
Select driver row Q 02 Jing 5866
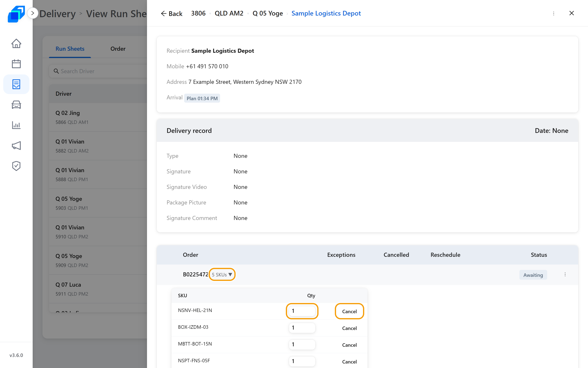coord(98,117)
